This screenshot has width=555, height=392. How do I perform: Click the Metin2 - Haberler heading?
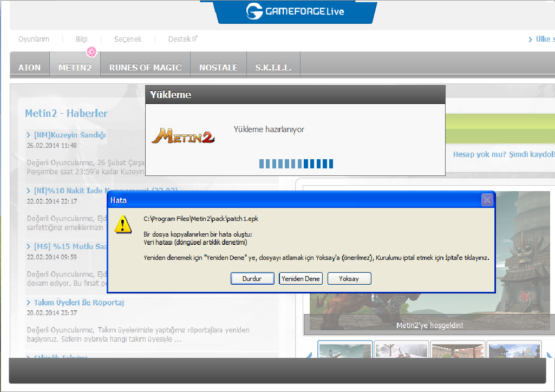(66, 113)
